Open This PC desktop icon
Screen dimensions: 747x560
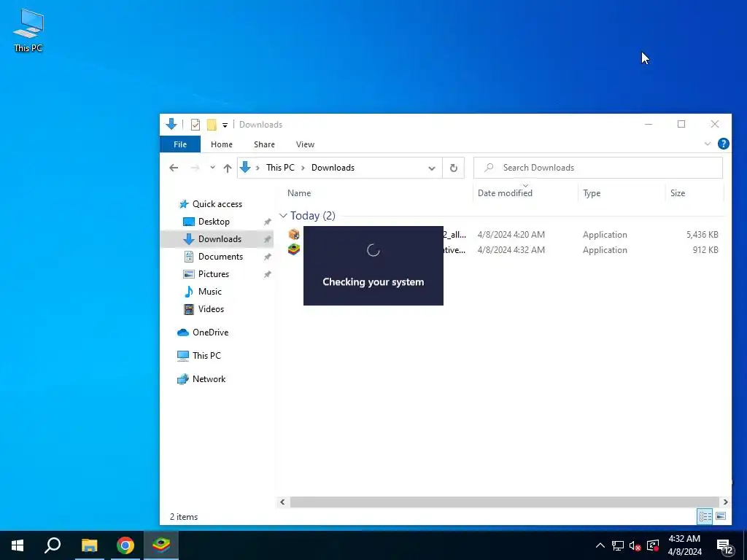point(28,31)
